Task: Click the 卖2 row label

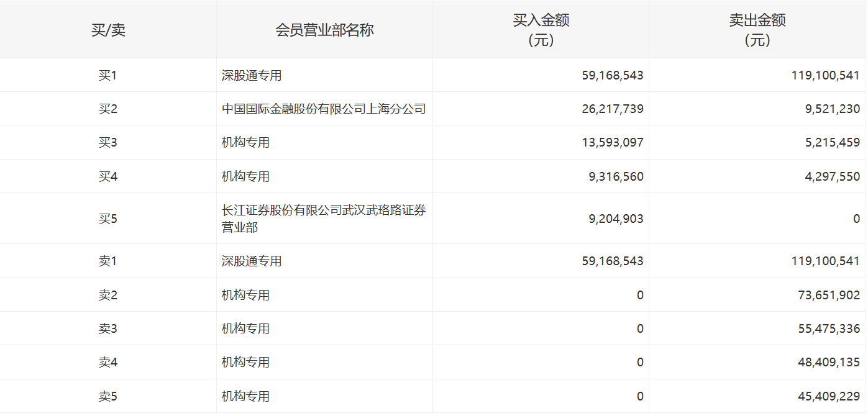Action: tap(108, 296)
